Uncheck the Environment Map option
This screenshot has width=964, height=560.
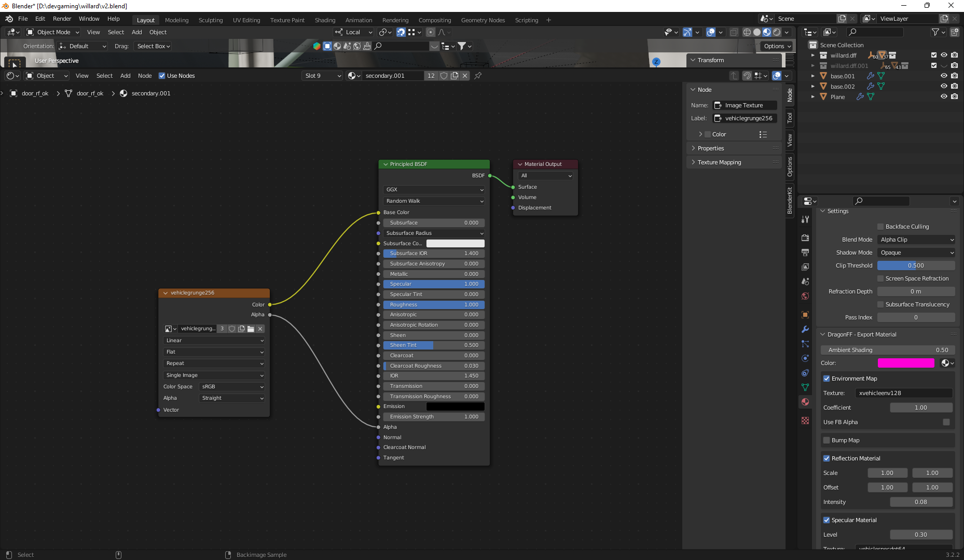(x=827, y=379)
